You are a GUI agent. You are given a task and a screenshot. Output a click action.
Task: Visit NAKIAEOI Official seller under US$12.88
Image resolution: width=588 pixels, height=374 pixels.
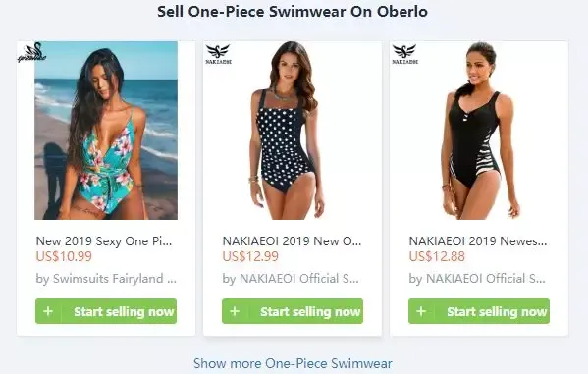477,279
